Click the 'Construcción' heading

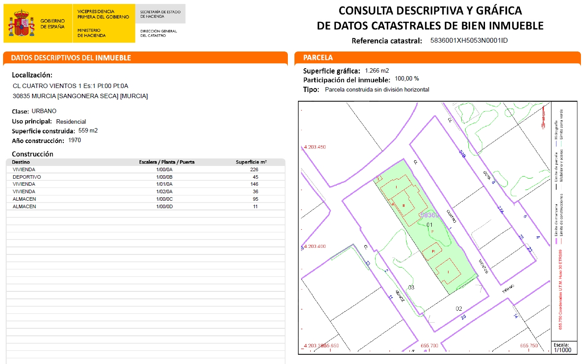(33, 154)
